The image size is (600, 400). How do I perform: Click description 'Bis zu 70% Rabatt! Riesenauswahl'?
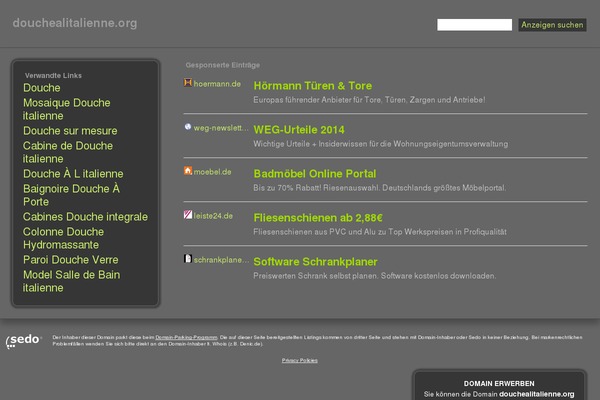click(379, 188)
